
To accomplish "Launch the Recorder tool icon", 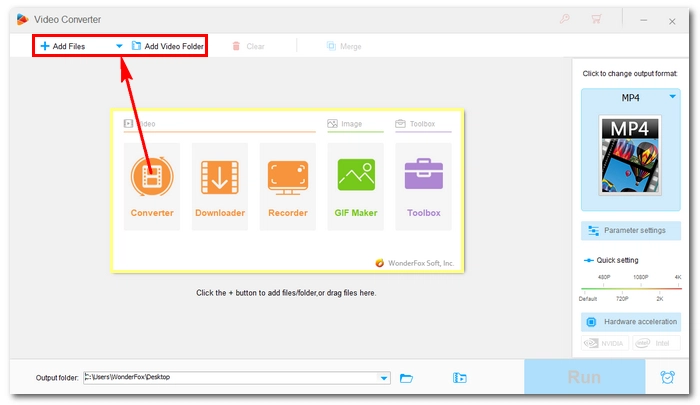I will tap(288, 187).
